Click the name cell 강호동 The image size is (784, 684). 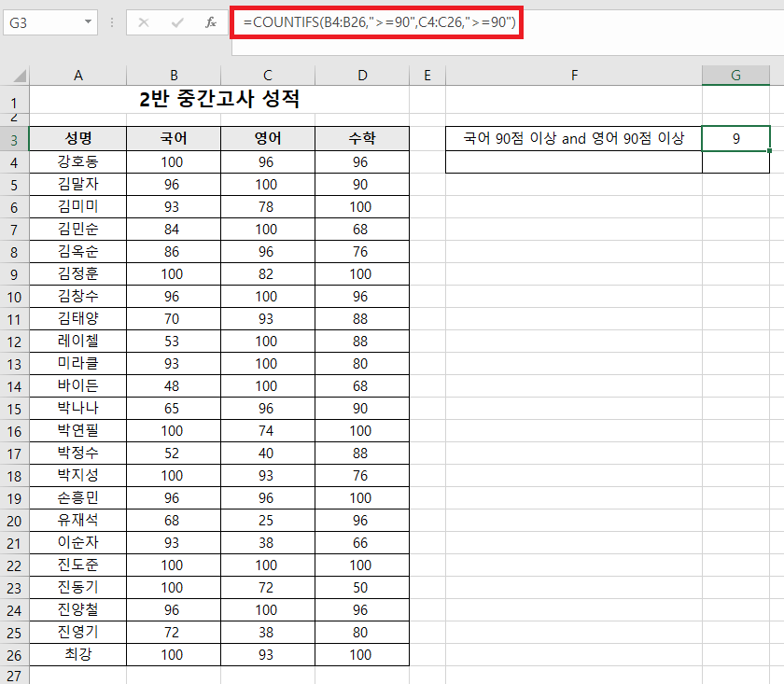tap(78, 162)
